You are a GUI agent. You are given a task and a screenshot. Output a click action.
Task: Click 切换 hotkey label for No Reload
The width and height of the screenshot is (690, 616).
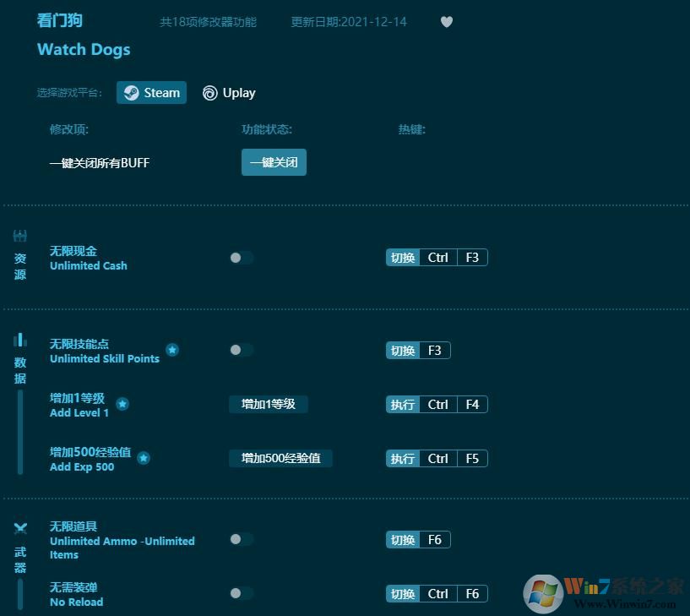[x=403, y=594]
